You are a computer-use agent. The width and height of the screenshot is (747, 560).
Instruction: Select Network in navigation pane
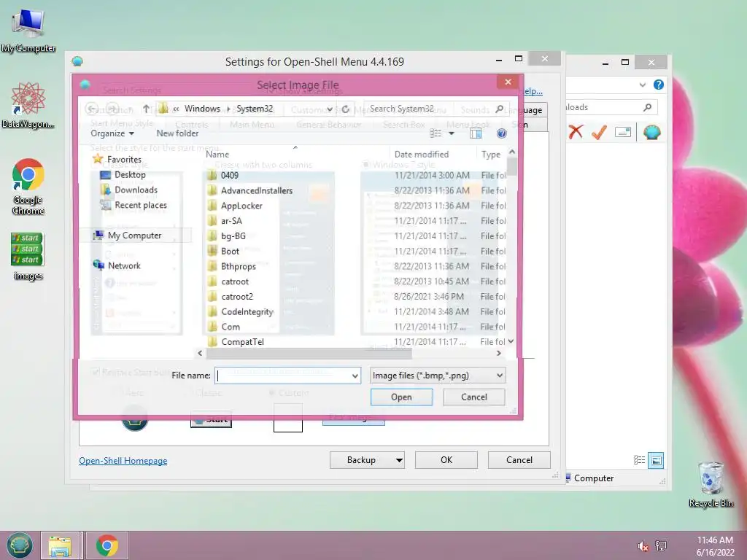click(124, 265)
